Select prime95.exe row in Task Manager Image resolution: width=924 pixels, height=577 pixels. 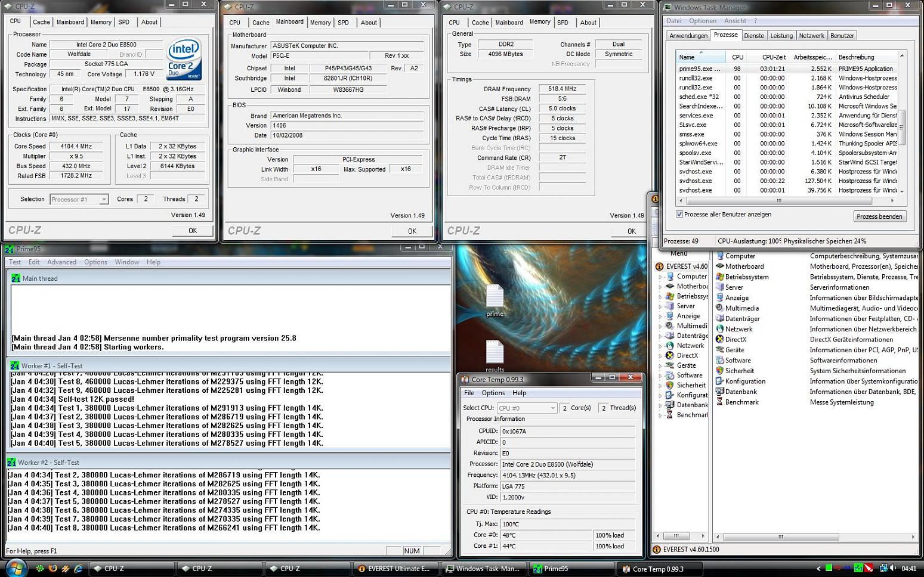[786, 69]
